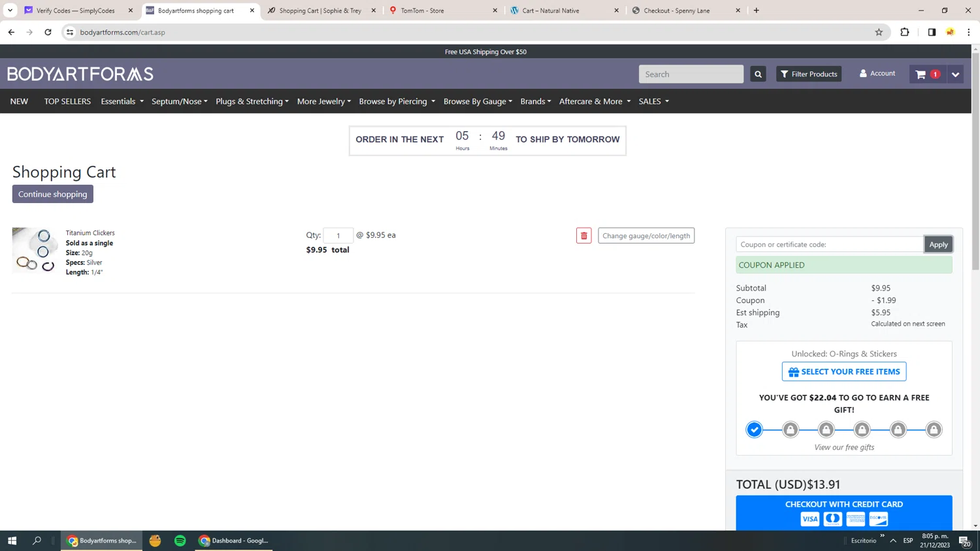Open the notifications center icon
Screen dimensions: 980x551
[964, 541]
